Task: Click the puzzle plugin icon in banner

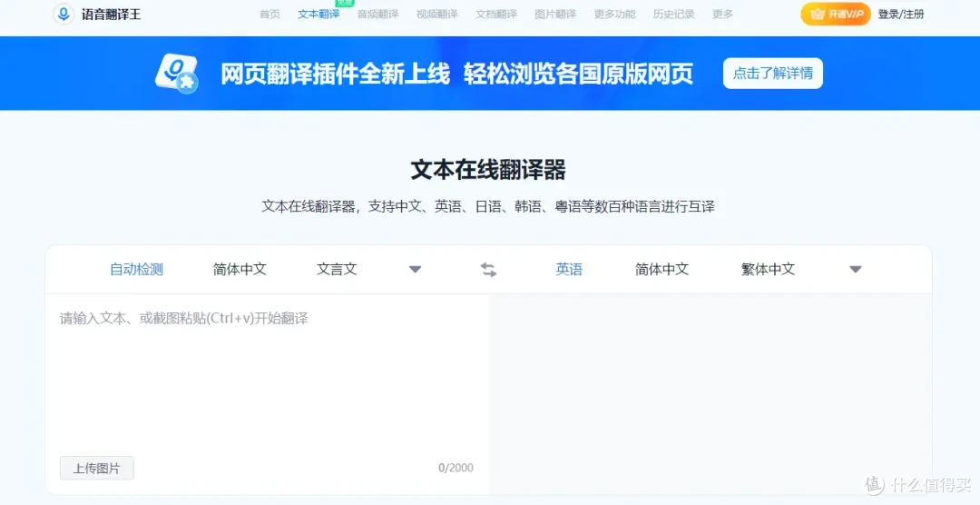Action: tap(177, 74)
